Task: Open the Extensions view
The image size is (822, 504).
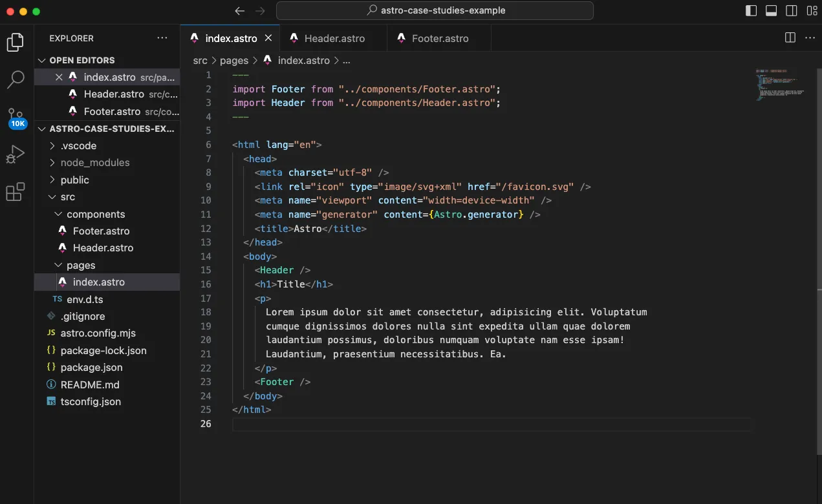Action: point(15,192)
